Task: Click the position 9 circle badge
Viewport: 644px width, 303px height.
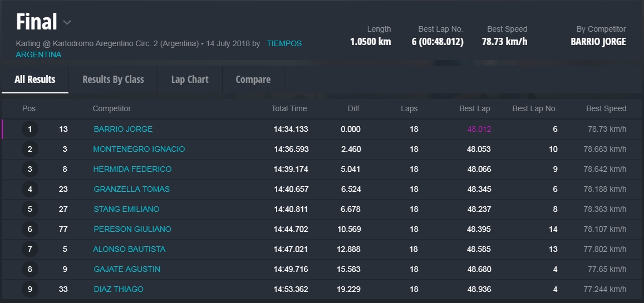Action: 30,289
